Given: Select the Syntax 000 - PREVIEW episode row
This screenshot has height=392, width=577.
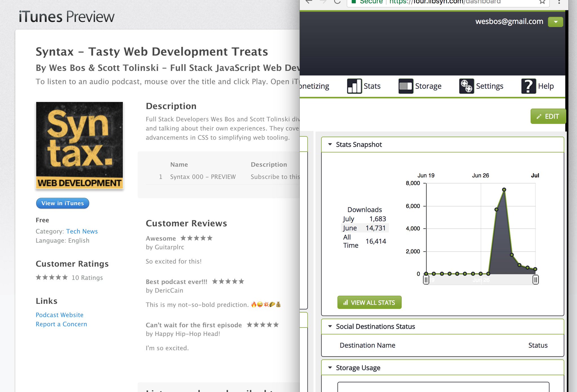Looking at the screenshot, I should (223, 177).
